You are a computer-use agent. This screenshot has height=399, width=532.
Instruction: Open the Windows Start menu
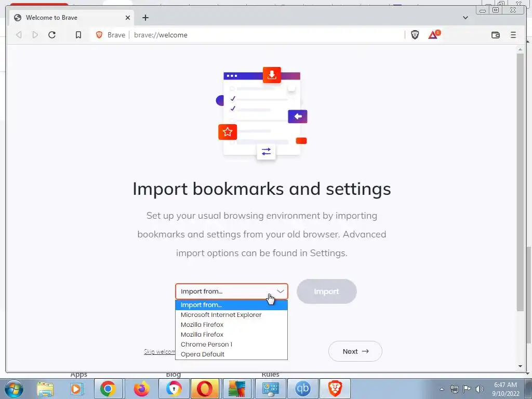(x=14, y=389)
